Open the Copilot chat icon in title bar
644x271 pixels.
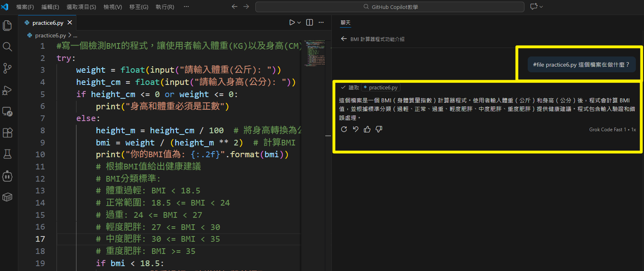point(534,7)
